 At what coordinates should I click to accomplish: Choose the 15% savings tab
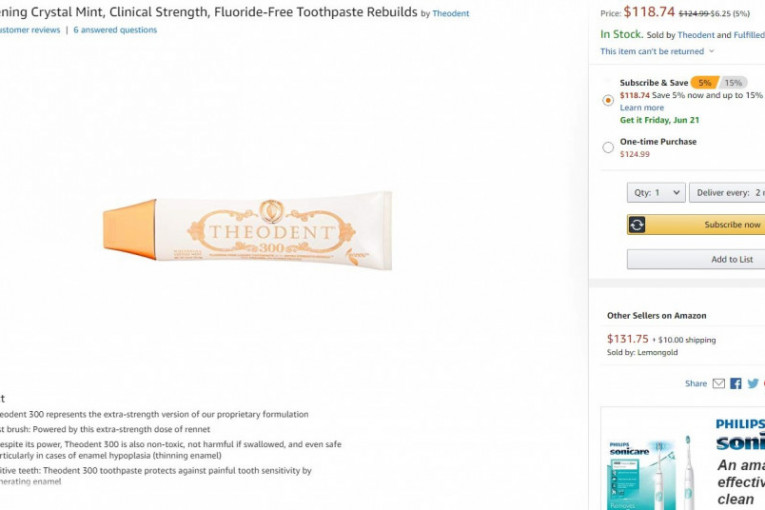[733, 83]
